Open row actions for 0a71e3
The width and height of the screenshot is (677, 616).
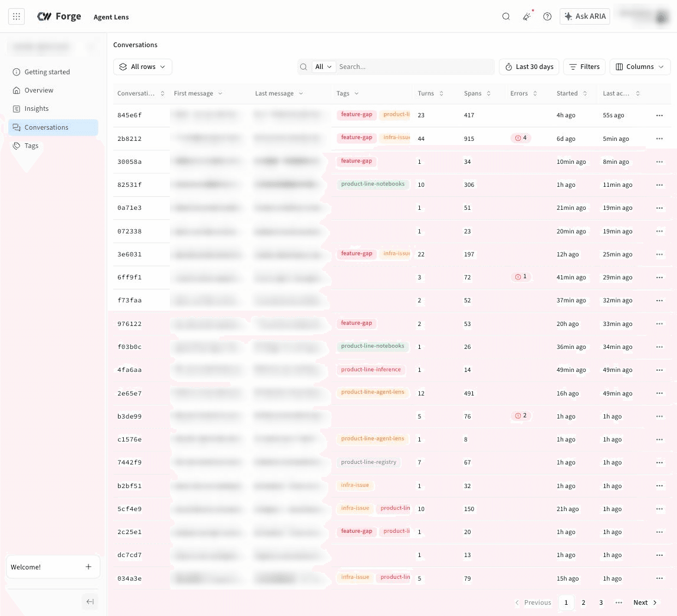pos(659,208)
